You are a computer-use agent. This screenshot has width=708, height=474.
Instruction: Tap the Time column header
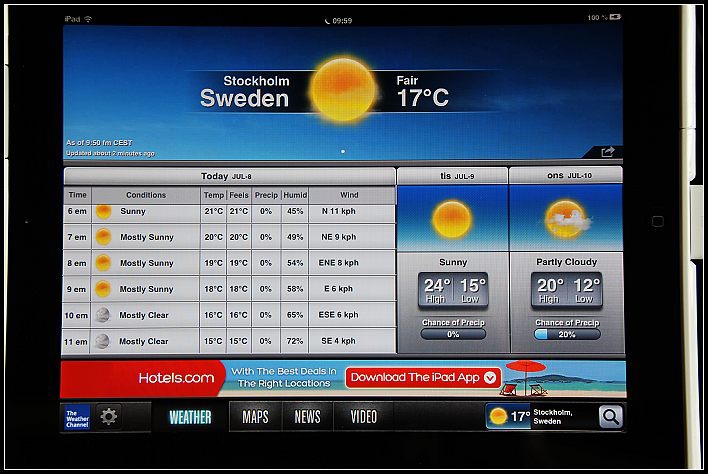(78, 195)
